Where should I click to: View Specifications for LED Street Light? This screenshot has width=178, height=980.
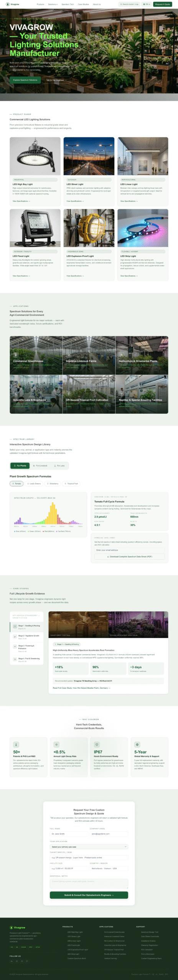tap(75, 201)
